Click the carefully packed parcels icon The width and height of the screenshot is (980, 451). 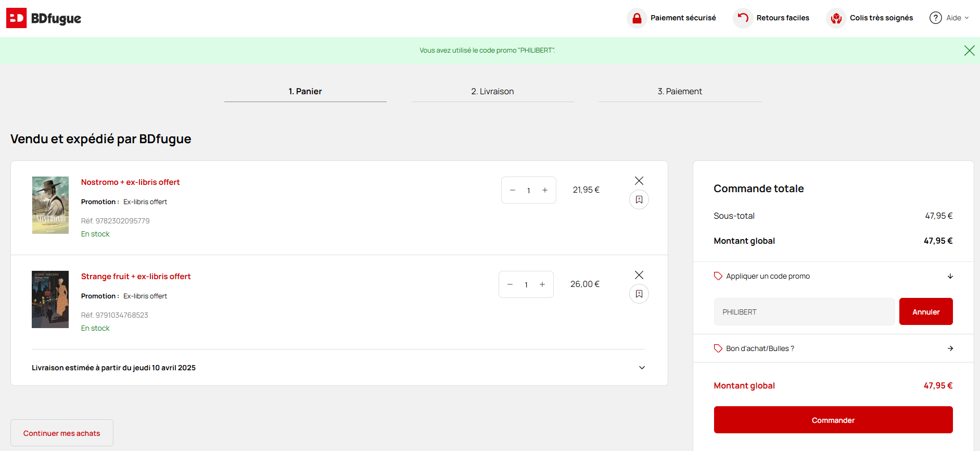click(x=836, y=18)
